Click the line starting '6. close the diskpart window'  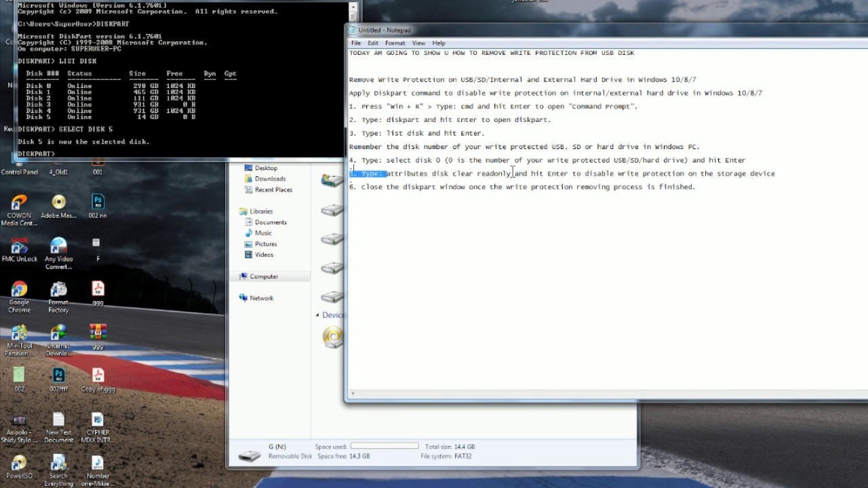pyautogui.click(x=522, y=187)
